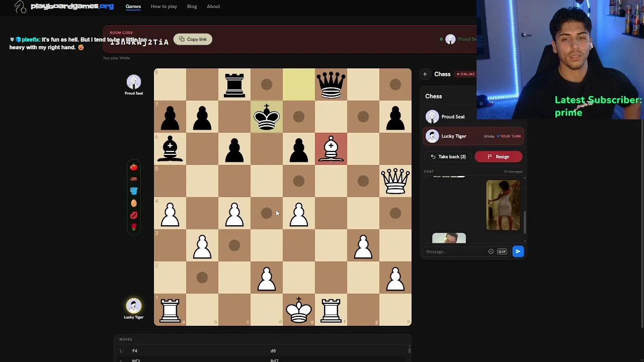The image size is (644, 362).
Task: Open the How to play page
Action: click(164, 7)
